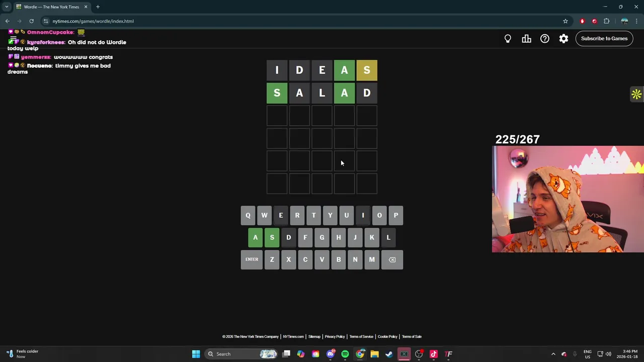The image size is (644, 362).
Task: Open NYTimes.com footer link
Action: click(x=293, y=336)
